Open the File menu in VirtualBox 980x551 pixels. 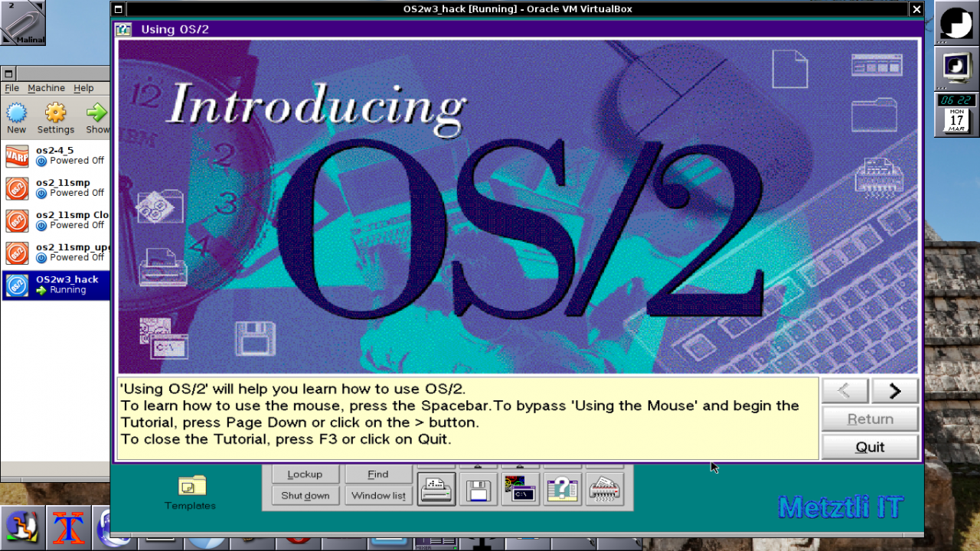point(12,88)
